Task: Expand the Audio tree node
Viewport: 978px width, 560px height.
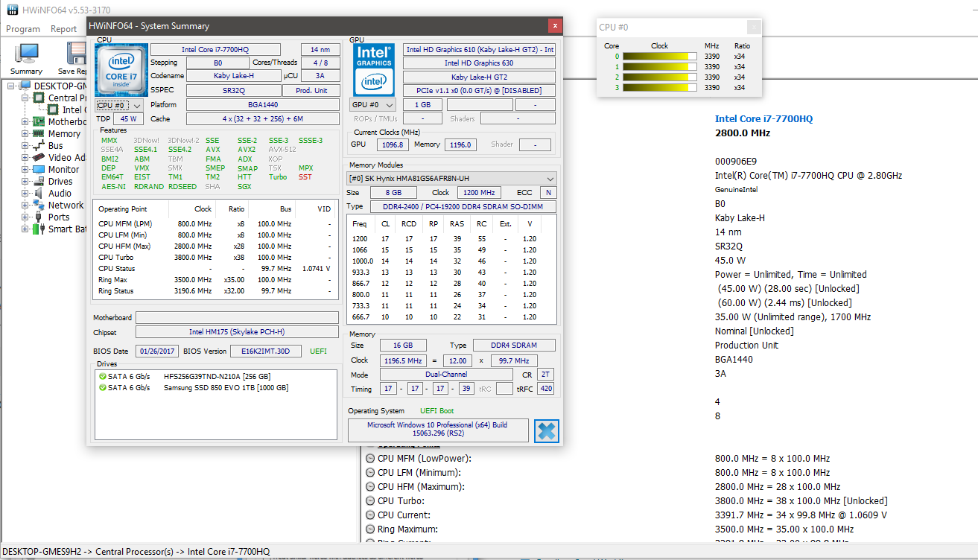Action: (x=25, y=193)
